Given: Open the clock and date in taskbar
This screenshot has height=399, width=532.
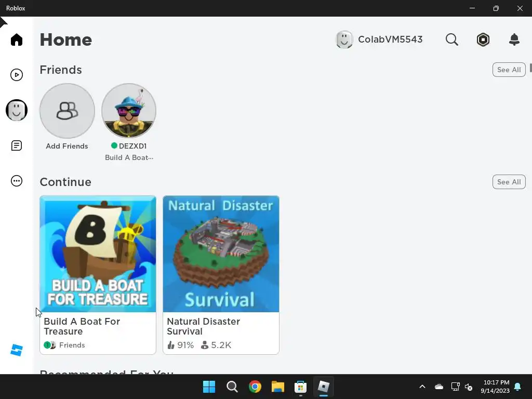Looking at the screenshot, I should (x=495, y=387).
